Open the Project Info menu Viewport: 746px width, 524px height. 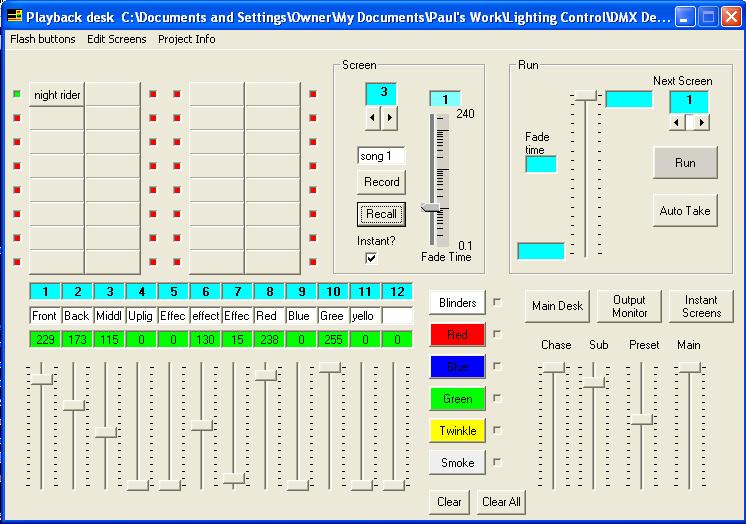pos(186,39)
